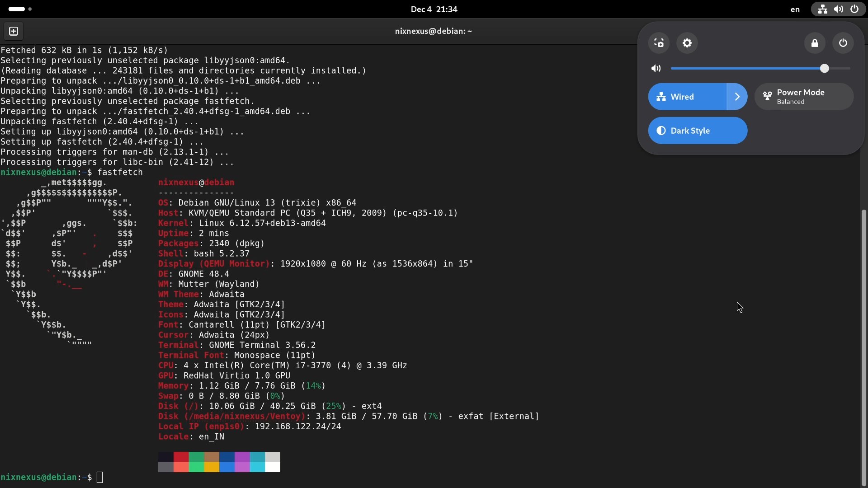The height and width of the screenshot is (488, 868).
Task: Open the calendar by clicking Dec 4 21:34
Action: coord(433,9)
